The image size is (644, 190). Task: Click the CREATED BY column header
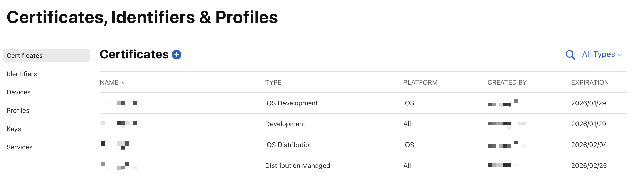point(507,83)
